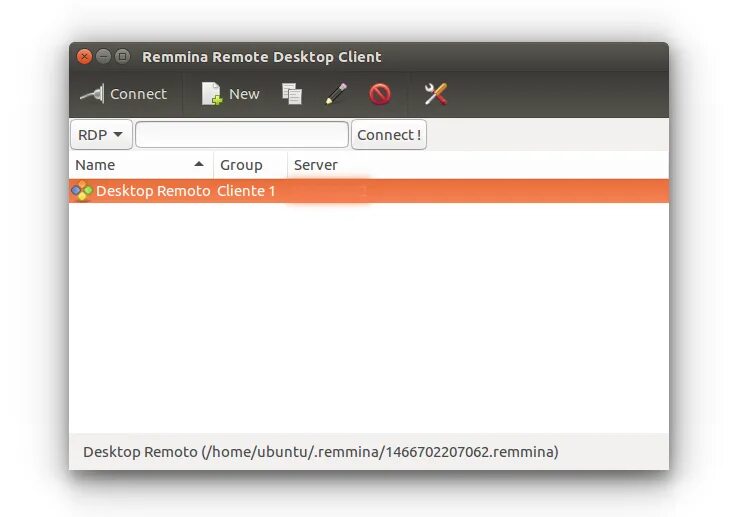
Task: Sort by the Server column header
Action: tap(478, 165)
